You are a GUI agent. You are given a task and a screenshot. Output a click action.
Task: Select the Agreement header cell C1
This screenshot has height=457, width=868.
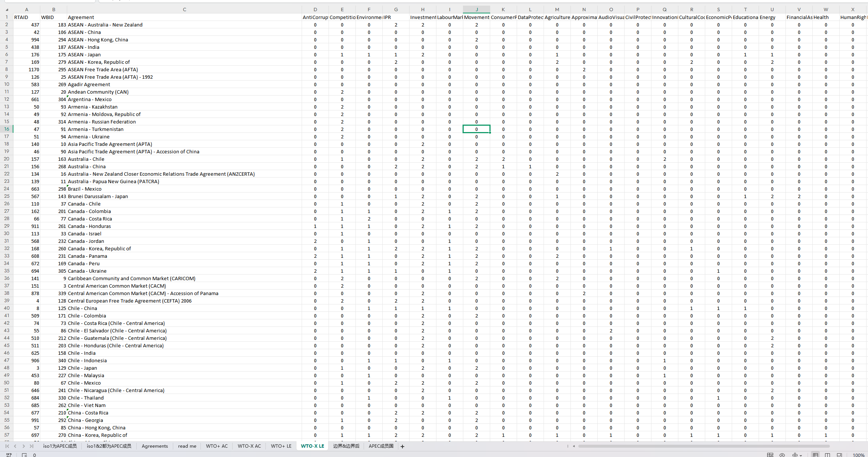pyautogui.click(x=184, y=17)
